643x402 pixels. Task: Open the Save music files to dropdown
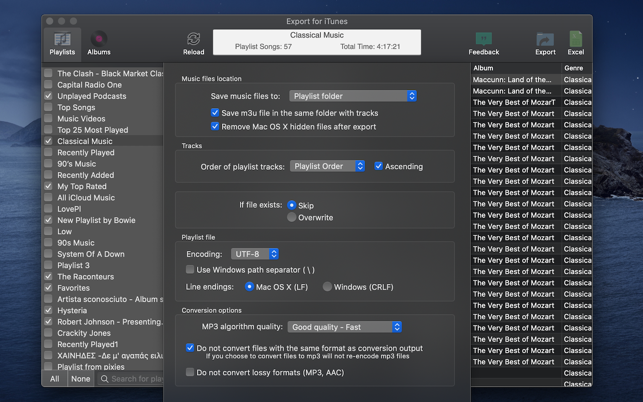tap(353, 96)
